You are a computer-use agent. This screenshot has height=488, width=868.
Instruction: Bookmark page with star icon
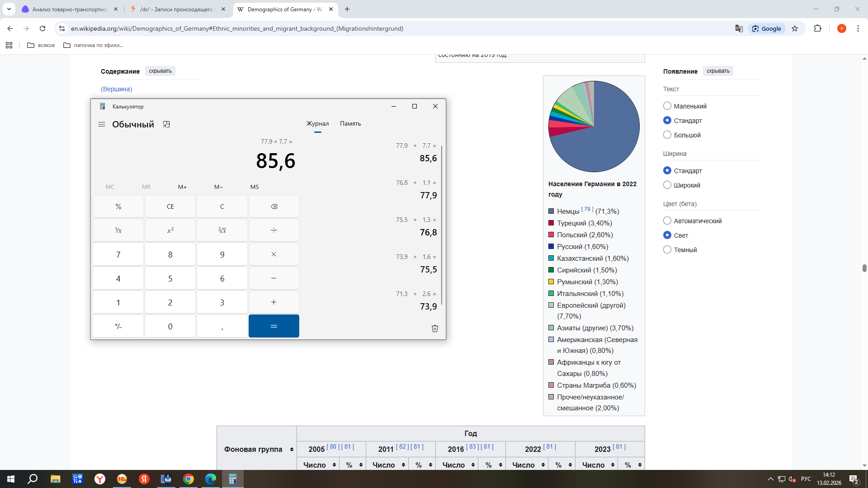(795, 28)
